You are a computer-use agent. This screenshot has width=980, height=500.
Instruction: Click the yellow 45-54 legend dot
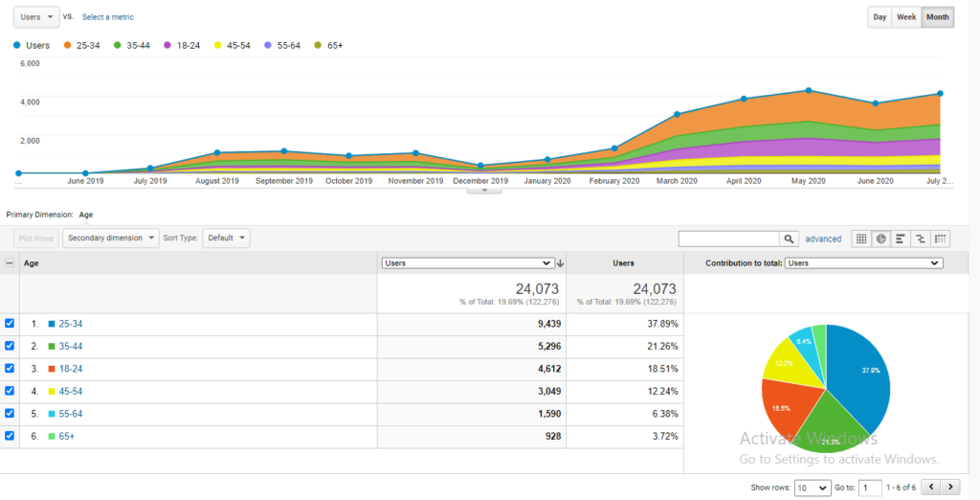(x=217, y=46)
